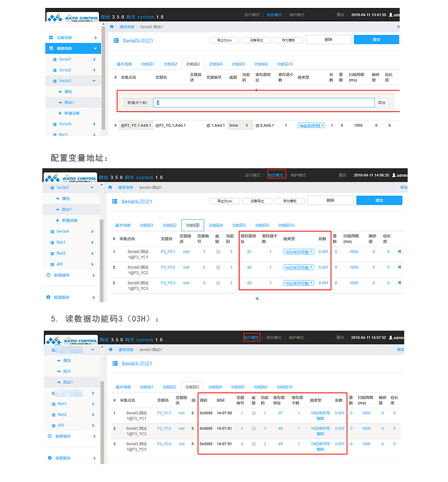Image resolution: width=448 pixels, height=482 pixels.
Task: Delete the F3_YC1 row via blue X icon
Action: point(399,252)
